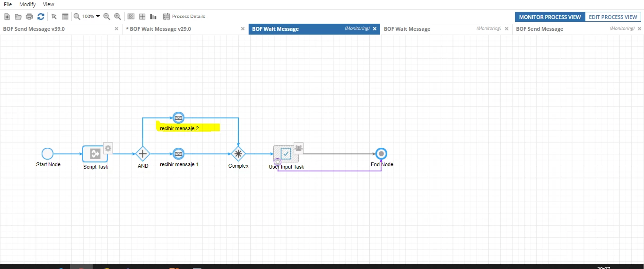The height and width of the screenshot is (269, 644).
Task: Click the New process icon
Action: pos(7,17)
